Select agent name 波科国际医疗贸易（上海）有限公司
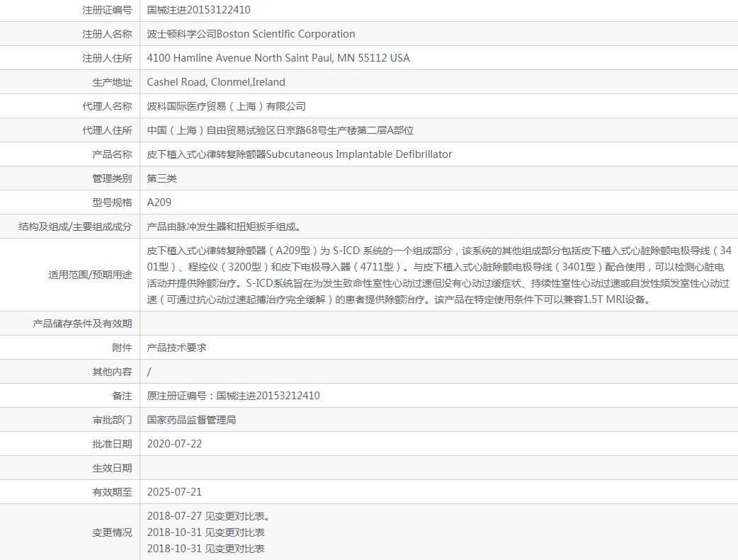Image resolution: width=738 pixels, height=560 pixels. point(227,106)
